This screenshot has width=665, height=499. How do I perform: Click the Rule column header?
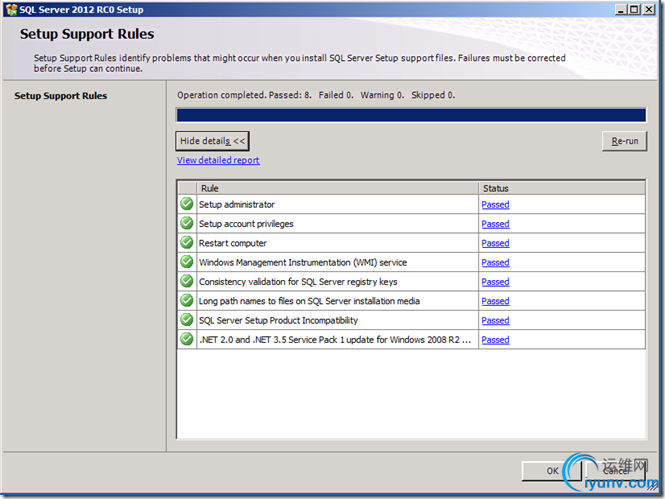337,188
